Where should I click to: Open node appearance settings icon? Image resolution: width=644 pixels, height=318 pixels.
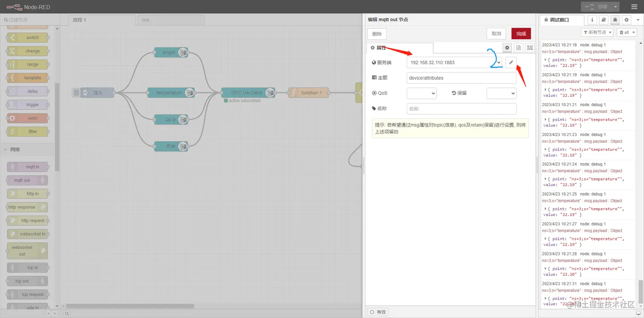pyautogui.click(x=530, y=48)
